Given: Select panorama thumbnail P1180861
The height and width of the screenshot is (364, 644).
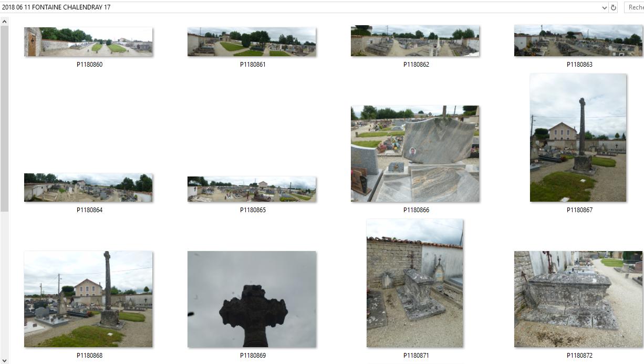Looking at the screenshot, I should point(252,42).
